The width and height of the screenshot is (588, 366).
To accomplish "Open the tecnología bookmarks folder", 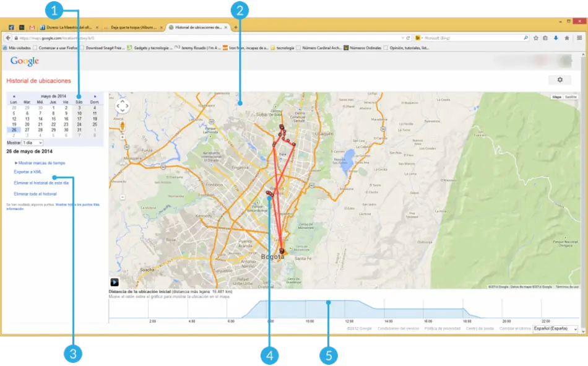I will [282, 48].
